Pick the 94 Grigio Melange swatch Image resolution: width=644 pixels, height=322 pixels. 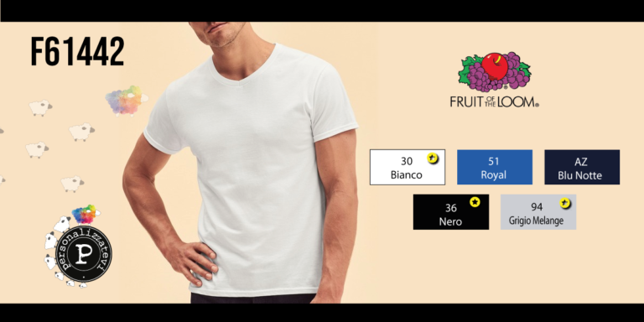pyautogui.click(x=538, y=212)
